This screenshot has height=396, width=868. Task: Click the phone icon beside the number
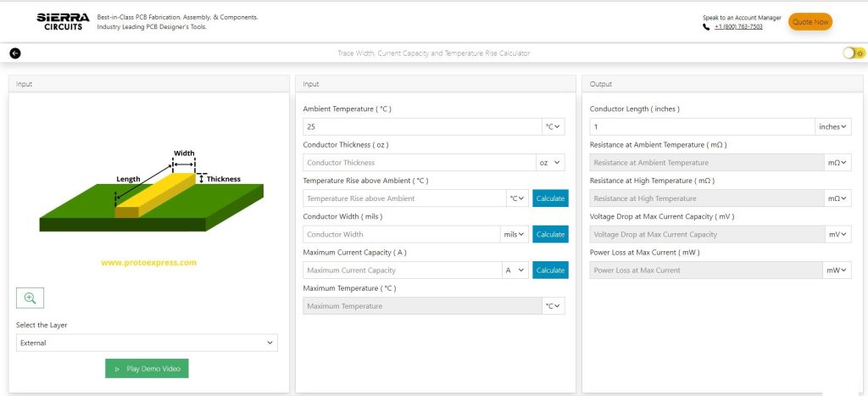706,26
